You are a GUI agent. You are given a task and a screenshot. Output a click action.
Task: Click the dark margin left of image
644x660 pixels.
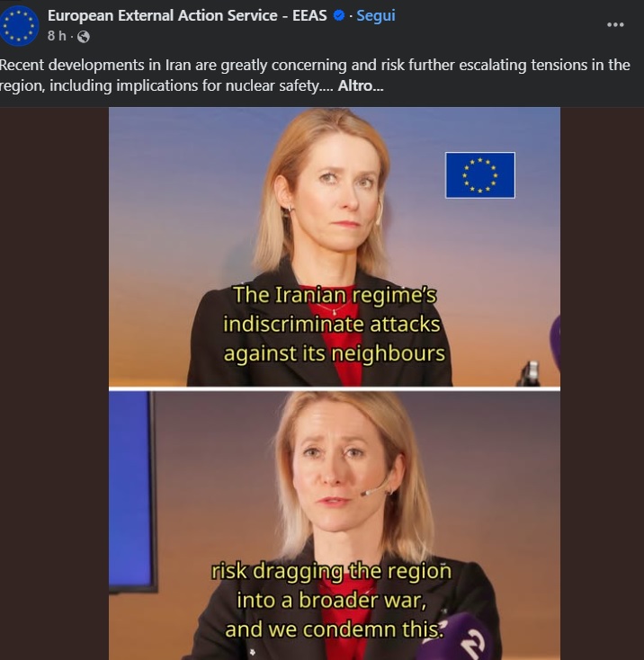[54, 383]
